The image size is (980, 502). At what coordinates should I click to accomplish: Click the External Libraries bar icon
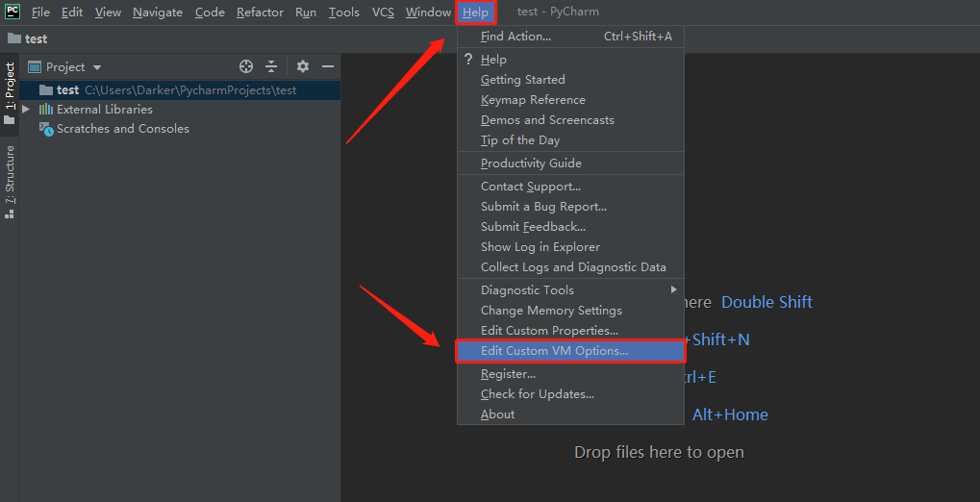[45, 110]
